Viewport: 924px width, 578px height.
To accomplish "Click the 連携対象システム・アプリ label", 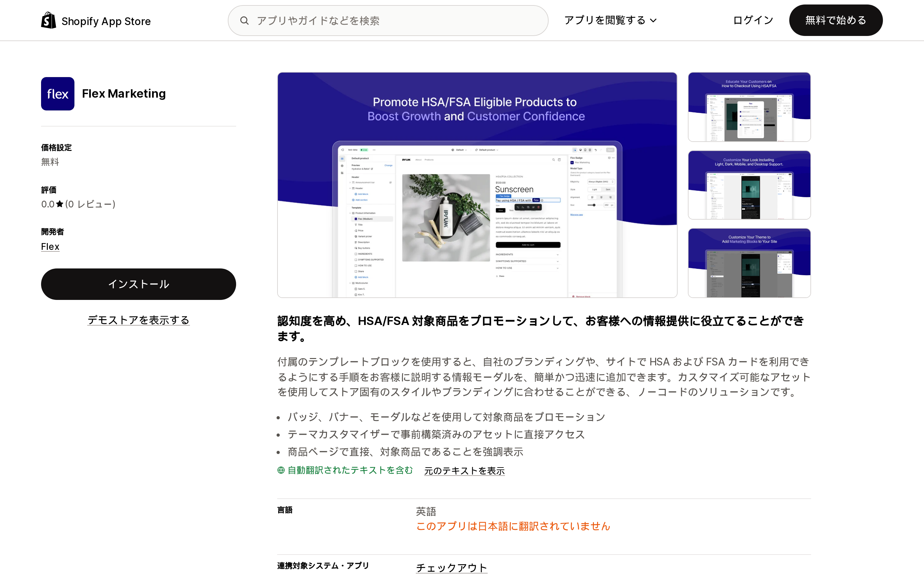I will pos(323,565).
